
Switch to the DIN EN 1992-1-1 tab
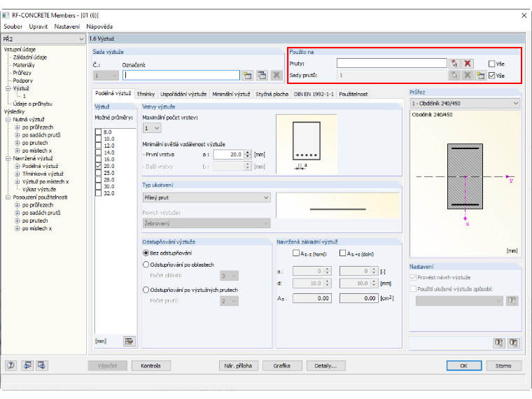coord(314,94)
